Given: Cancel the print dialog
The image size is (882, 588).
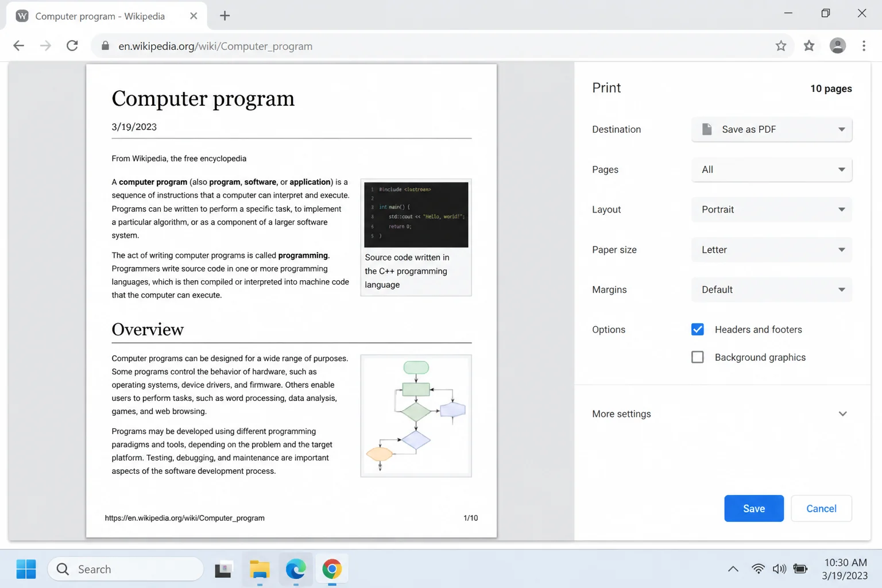Looking at the screenshot, I should click(821, 508).
